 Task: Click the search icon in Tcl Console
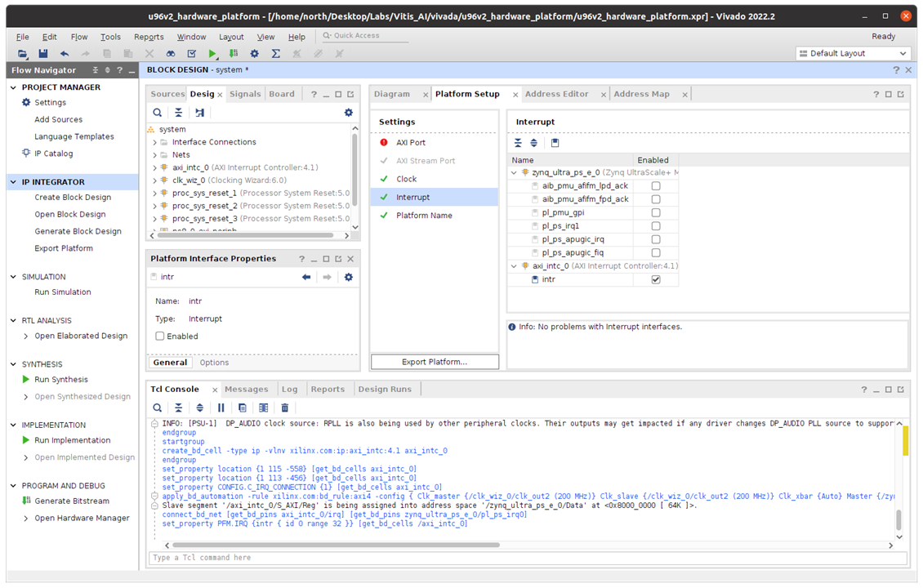(x=157, y=408)
